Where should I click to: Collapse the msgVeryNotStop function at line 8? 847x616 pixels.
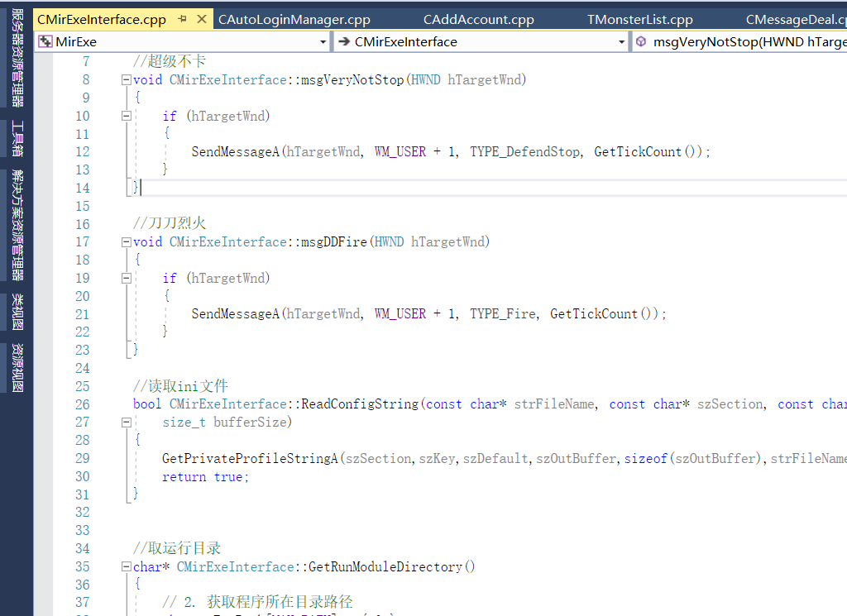[126, 80]
